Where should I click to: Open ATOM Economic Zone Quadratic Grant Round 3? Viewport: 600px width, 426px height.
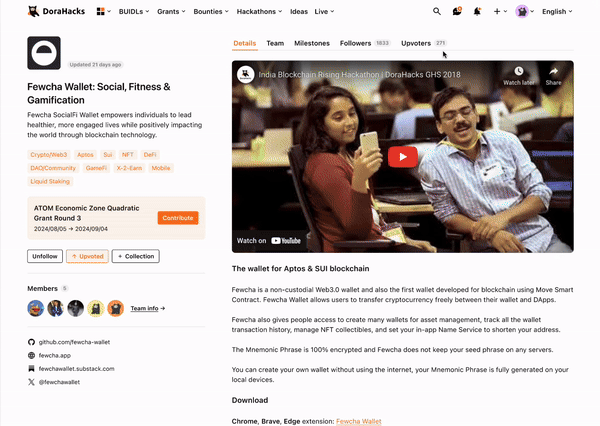click(x=86, y=213)
